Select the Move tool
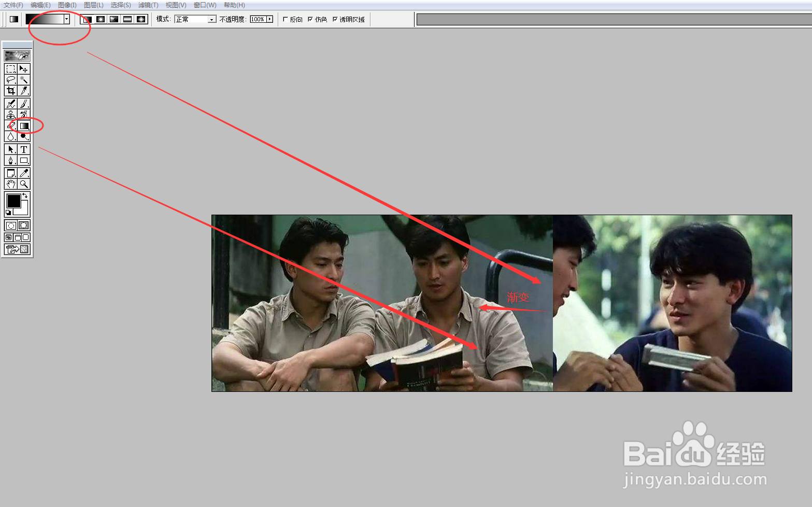Image resolution: width=812 pixels, height=507 pixels. (x=24, y=69)
